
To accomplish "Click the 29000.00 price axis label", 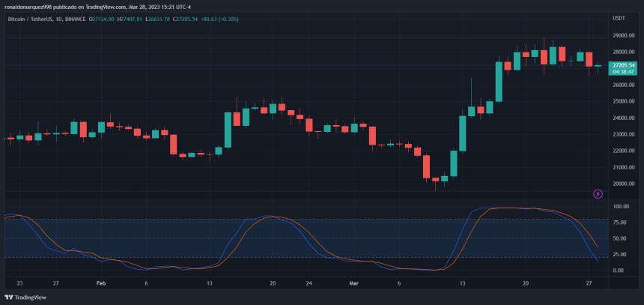I will click(x=624, y=36).
